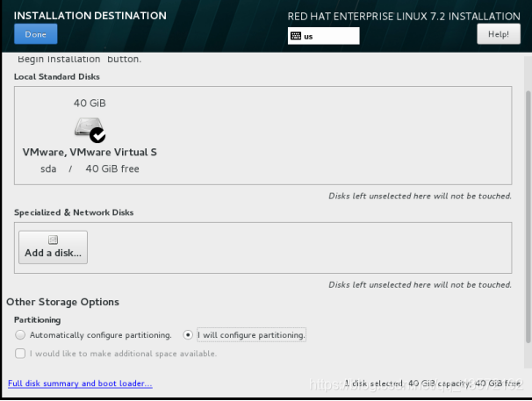The width and height of the screenshot is (532, 401).
Task: Click the Add a disk... button
Action: tap(53, 247)
